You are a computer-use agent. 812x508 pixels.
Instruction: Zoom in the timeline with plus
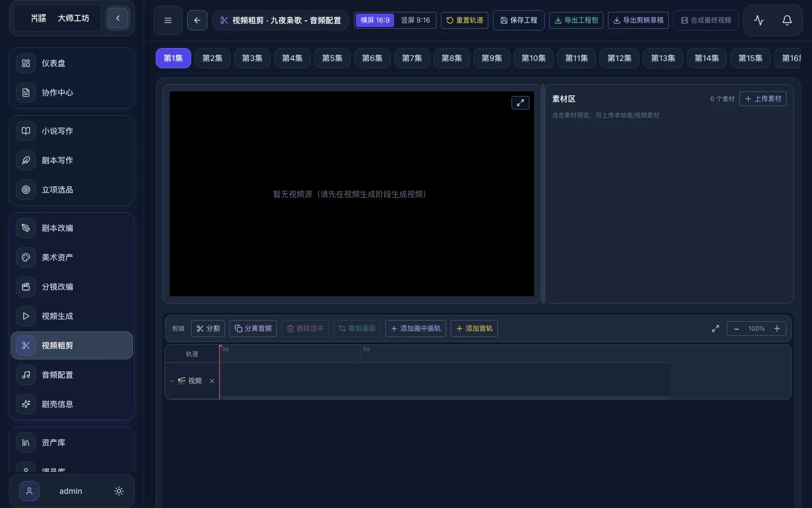[x=777, y=329]
